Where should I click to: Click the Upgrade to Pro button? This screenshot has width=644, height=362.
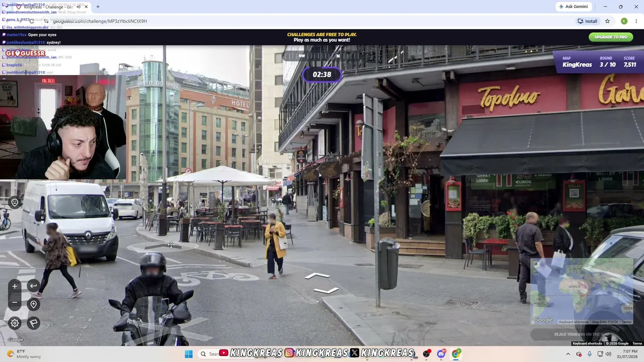611,37
